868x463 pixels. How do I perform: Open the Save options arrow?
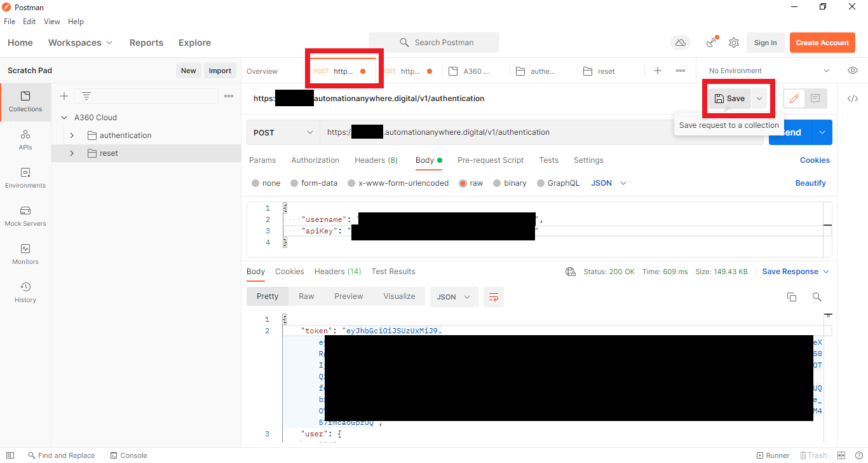(x=759, y=99)
